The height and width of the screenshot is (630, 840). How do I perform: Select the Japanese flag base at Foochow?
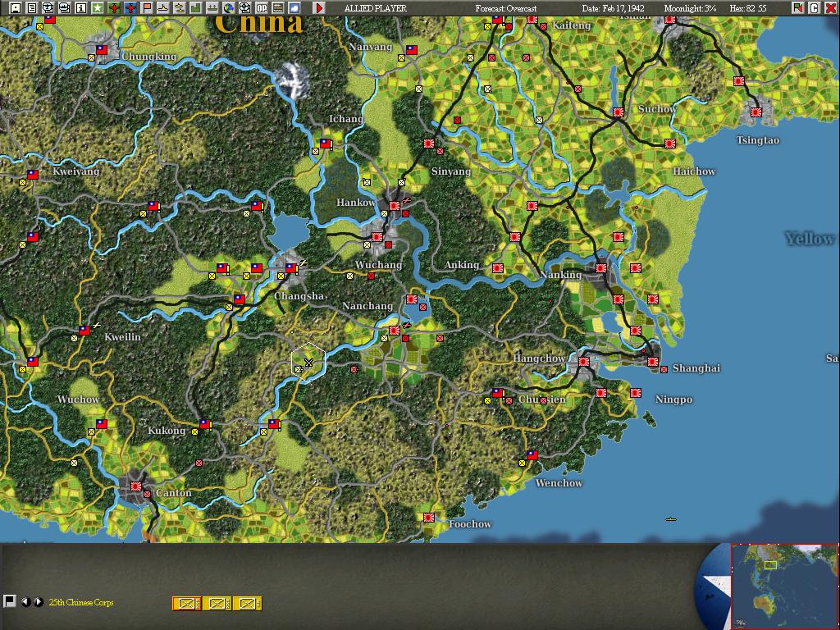point(428,518)
